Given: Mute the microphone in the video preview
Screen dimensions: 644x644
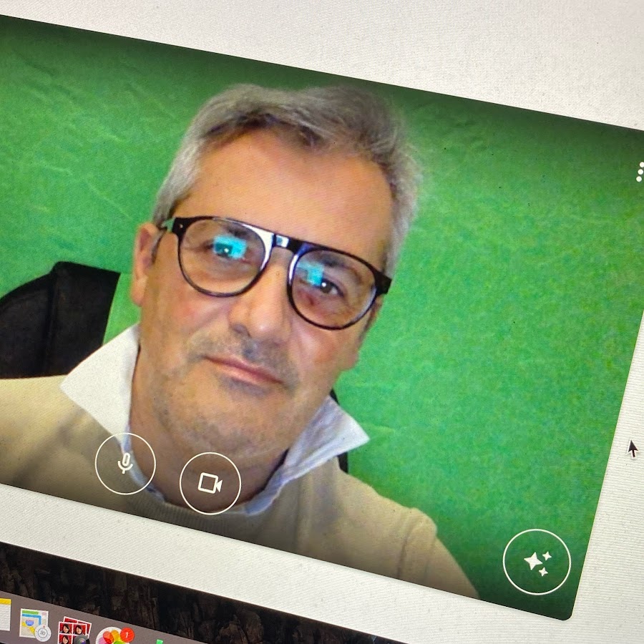Looking at the screenshot, I should pos(125,463).
